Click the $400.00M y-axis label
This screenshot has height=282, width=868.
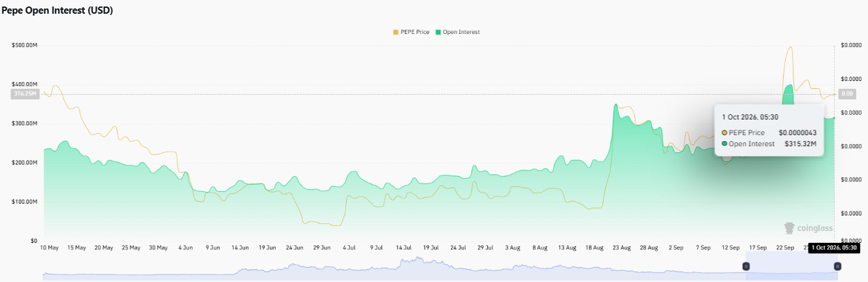click(x=25, y=84)
